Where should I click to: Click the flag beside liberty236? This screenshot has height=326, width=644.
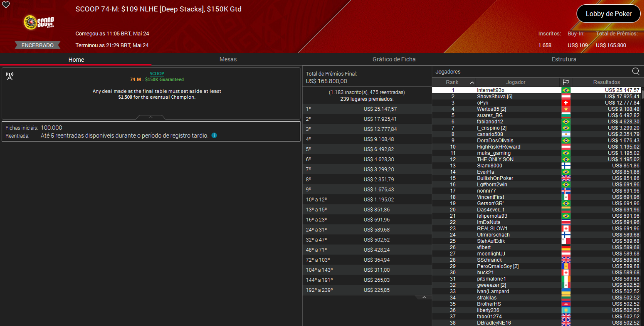(x=566, y=311)
